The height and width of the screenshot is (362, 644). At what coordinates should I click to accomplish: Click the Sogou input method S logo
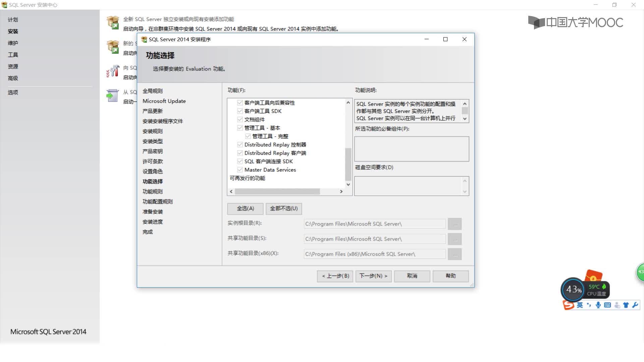coord(568,305)
